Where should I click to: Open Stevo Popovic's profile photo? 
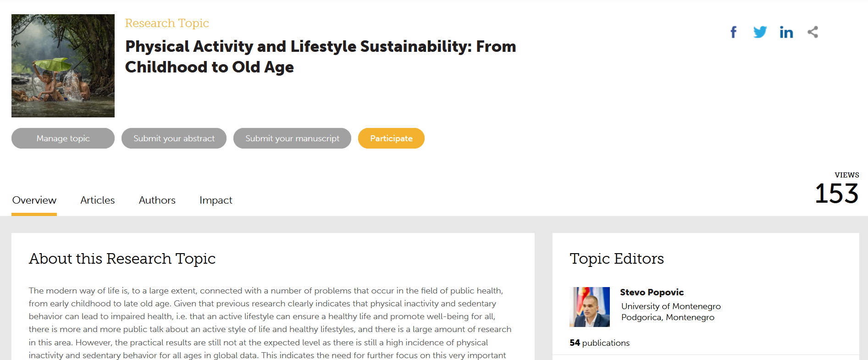point(590,307)
